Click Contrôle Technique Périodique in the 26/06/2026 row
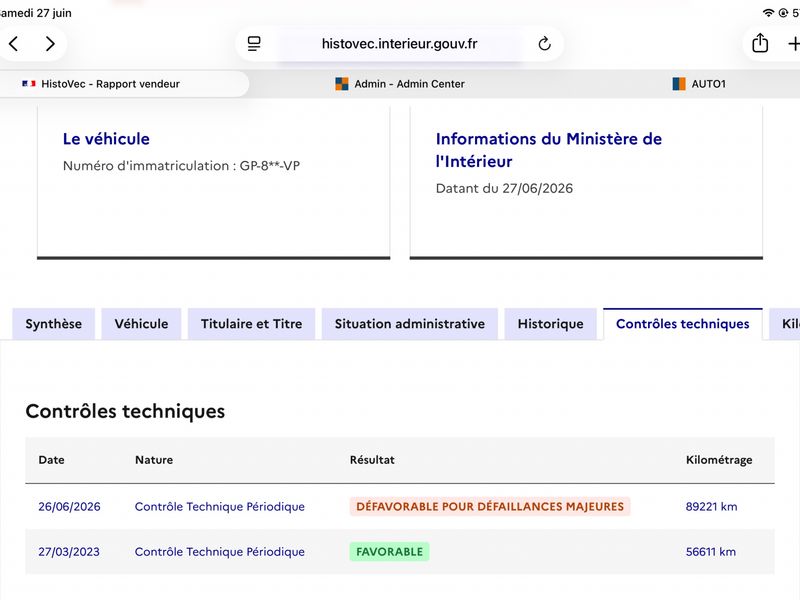 [220, 507]
